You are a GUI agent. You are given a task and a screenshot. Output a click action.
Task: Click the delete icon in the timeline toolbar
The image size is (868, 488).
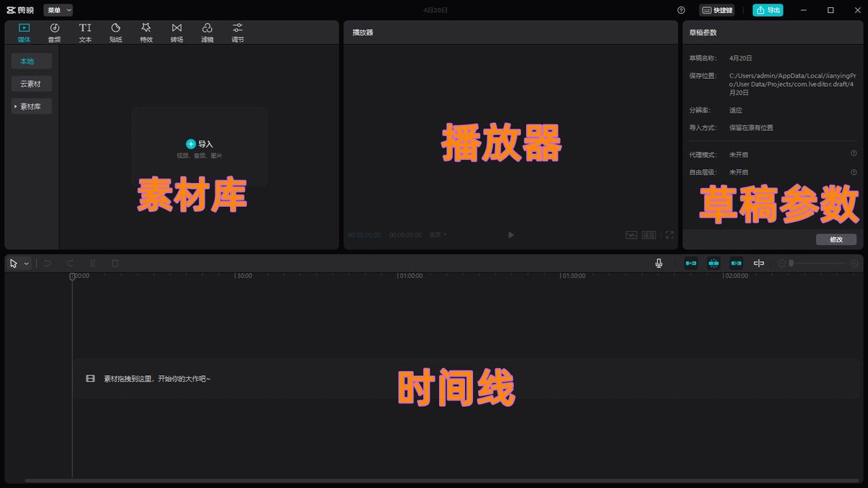(114, 262)
